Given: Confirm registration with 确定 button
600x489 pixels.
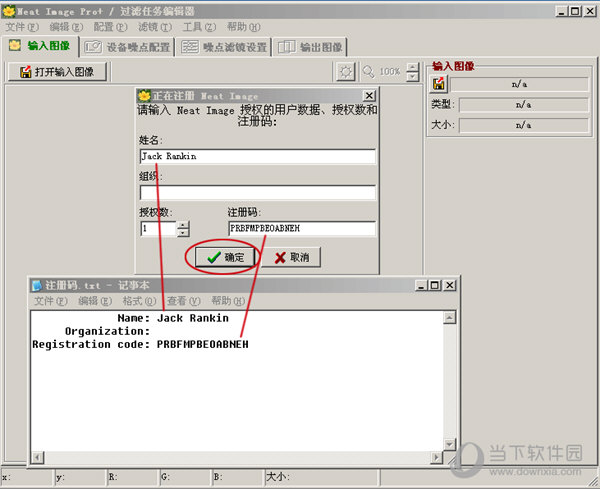Looking at the screenshot, I should [225, 257].
